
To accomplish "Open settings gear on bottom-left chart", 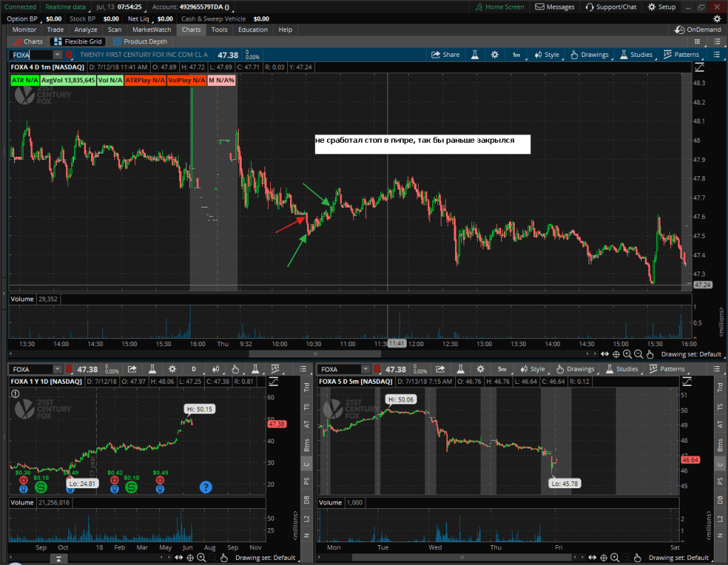I will (x=171, y=370).
